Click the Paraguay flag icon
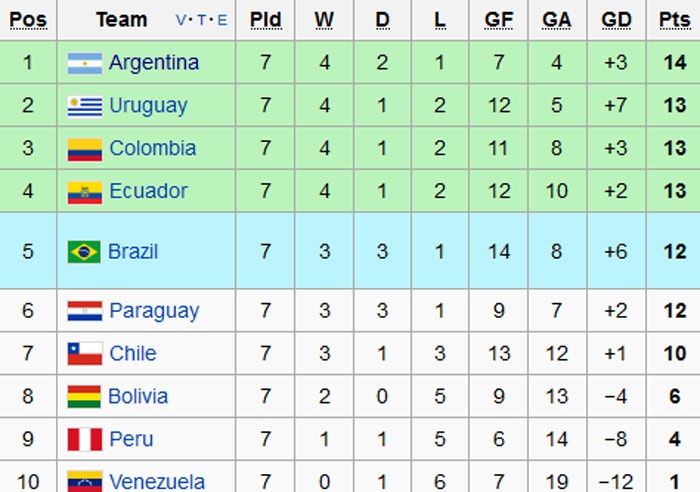The width and height of the screenshot is (700, 492). click(84, 311)
